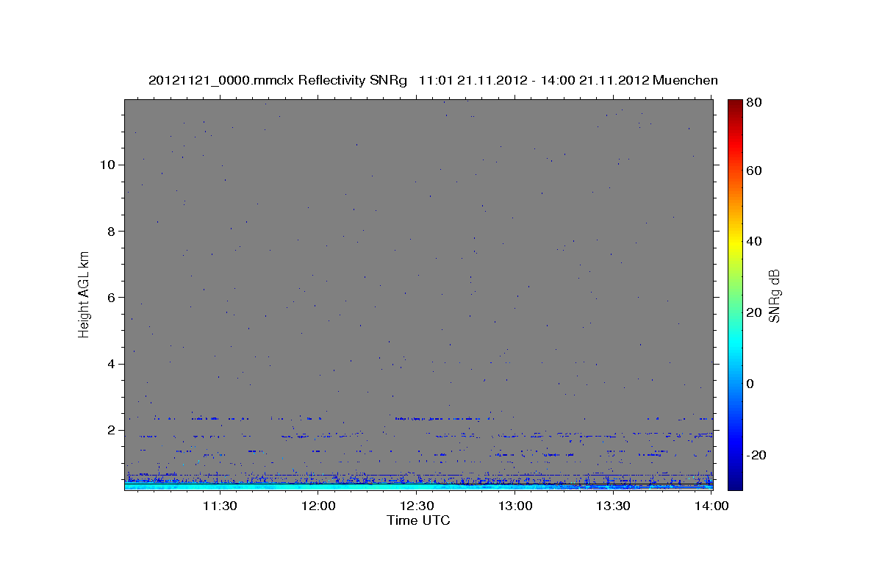Click the dark red top of the colorbar
The image size is (882, 588).
(x=735, y=105)
